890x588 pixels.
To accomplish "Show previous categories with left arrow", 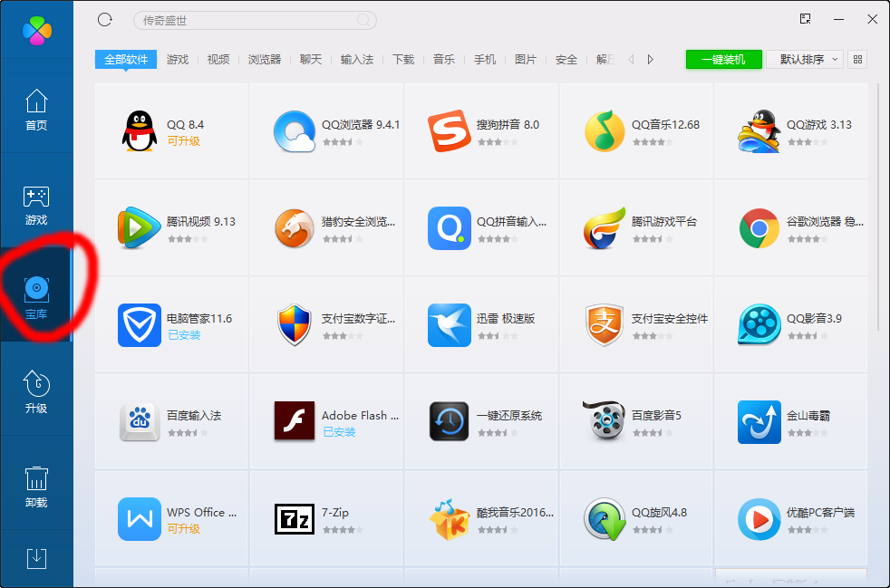I will (x=631, y=59).
